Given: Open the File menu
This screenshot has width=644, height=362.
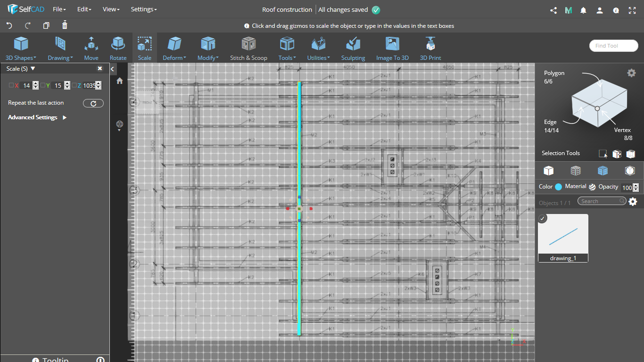Looking at the screenshot, I should [x=59, y=9].
